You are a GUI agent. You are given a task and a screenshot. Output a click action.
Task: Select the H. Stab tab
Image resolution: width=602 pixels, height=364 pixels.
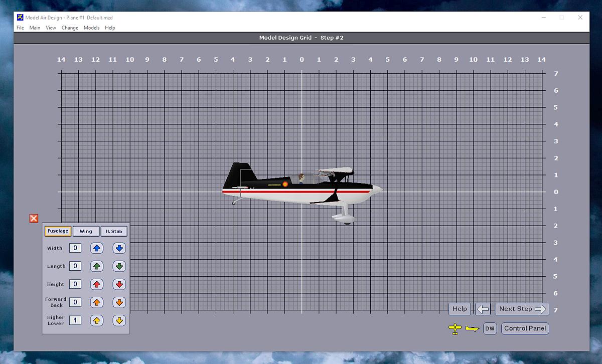(114, 231)
